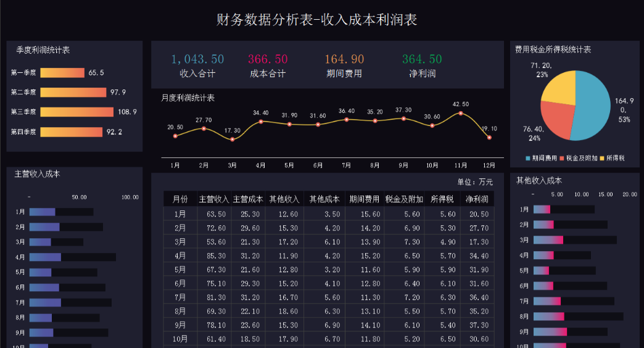Viewport: 644px width, 348px height.
Task: Click the 期间费用 blue legend swatch
Action: tap(528, 158)
